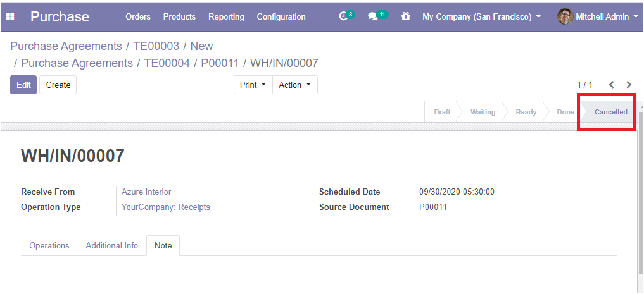Click the Create button

click(x=58, y=85)
